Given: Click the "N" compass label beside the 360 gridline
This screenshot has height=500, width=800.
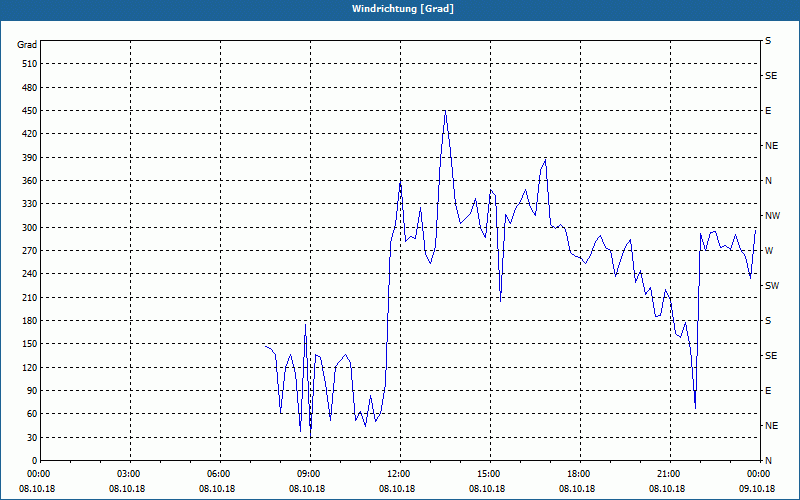Looking at the screenshot, I should pyautogui.click(x=768, y=181).
